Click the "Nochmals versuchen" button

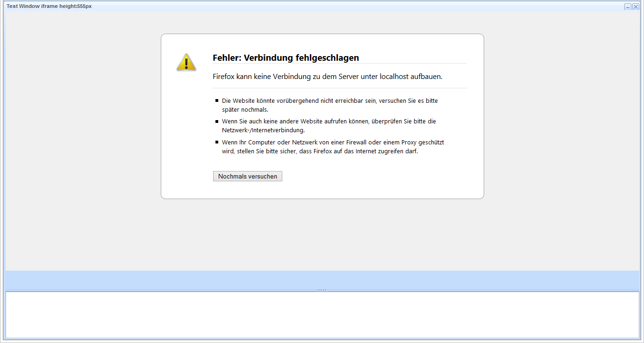click(247, 176)
